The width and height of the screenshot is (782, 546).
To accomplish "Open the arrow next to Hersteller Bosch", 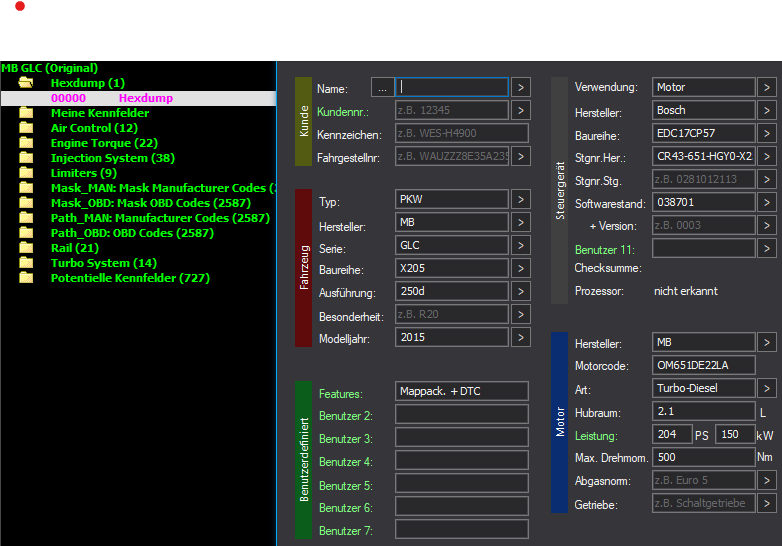I will coord(767,110).
